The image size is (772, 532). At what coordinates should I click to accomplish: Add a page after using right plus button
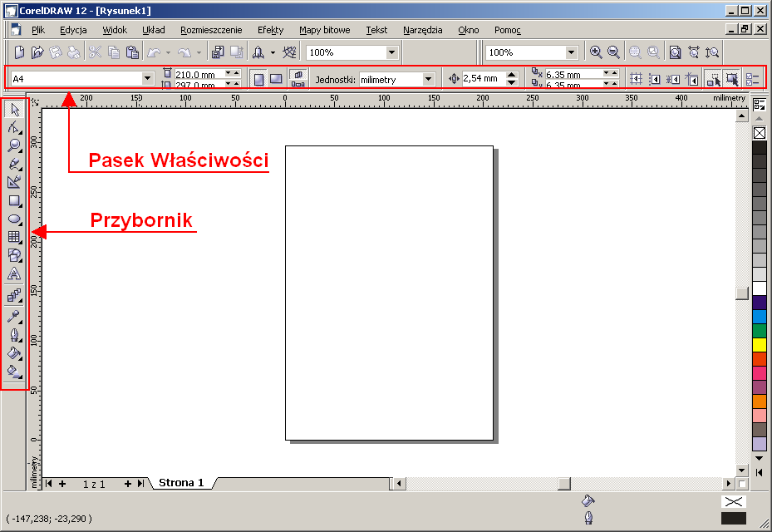(127, 484)
